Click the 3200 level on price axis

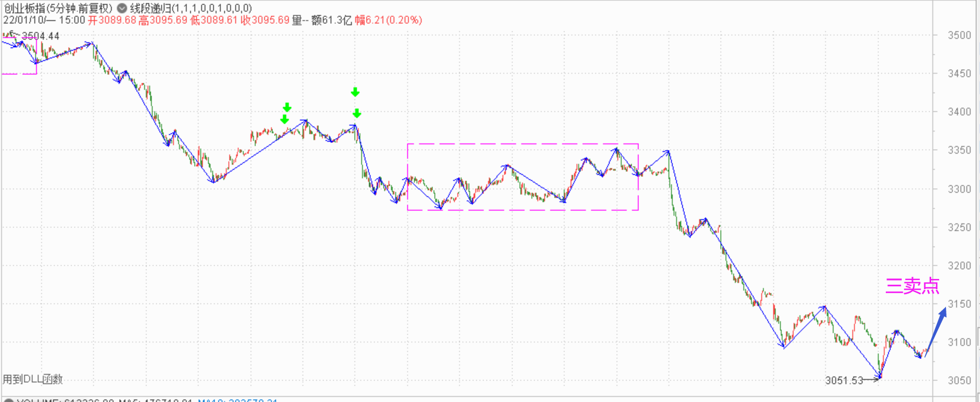pyautogui.click(x=959, y=265)
